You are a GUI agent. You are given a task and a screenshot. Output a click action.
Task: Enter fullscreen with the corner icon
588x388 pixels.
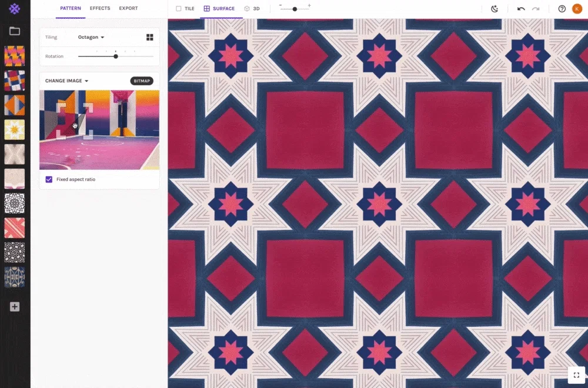coord(576,375)
